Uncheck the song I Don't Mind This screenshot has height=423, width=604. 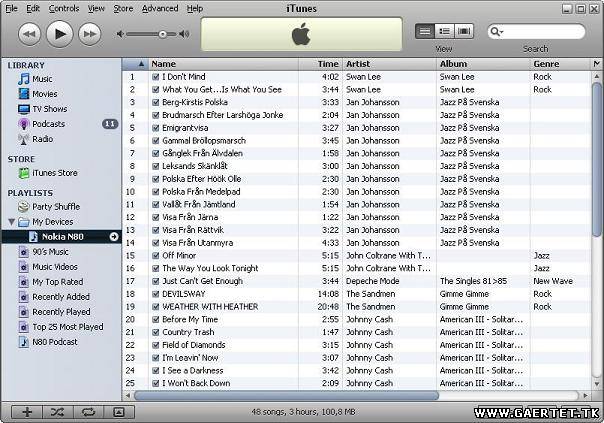[155, 77]
